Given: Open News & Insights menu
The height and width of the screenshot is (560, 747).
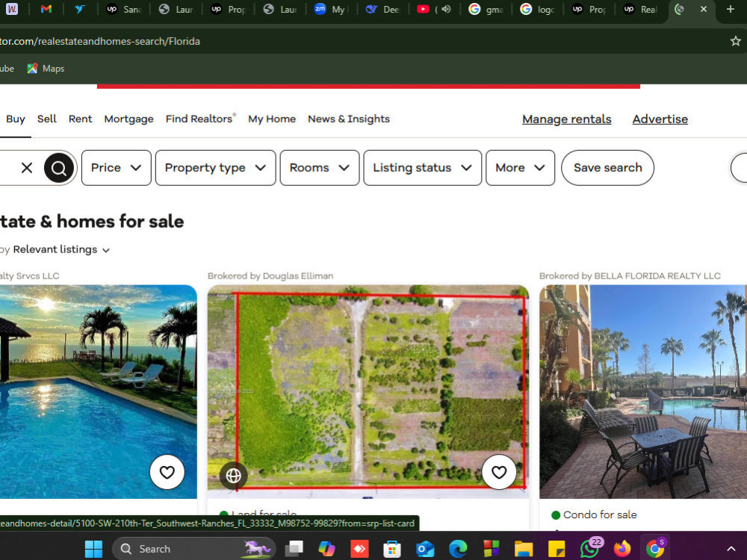Looking at the screenshot, I should tap(349, 119).
